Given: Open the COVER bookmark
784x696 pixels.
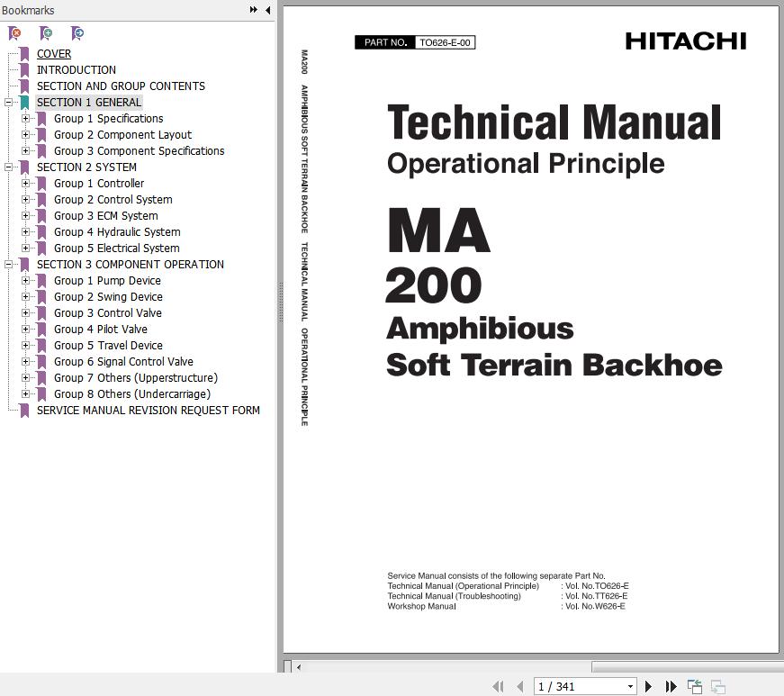Looking at the screenshot, I should [x=53, y=54].
